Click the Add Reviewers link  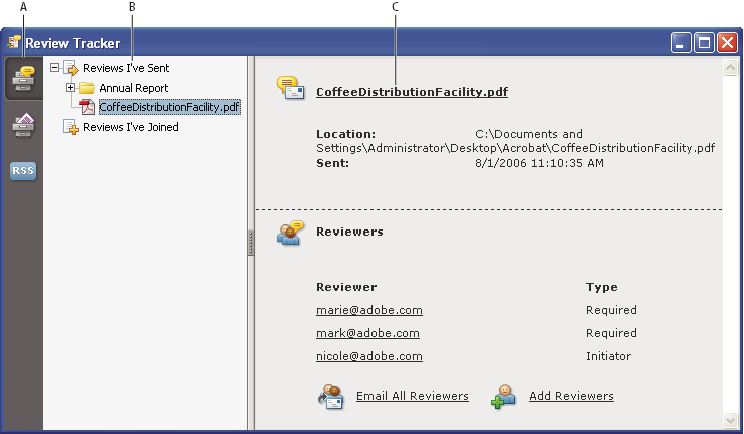[x=571, y=396]
